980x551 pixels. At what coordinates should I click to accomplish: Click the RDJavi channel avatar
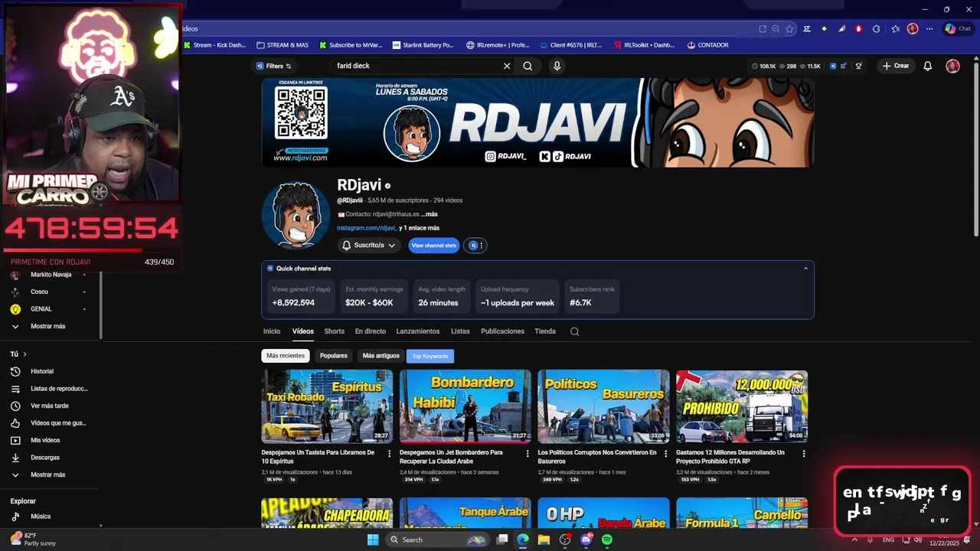296,216
